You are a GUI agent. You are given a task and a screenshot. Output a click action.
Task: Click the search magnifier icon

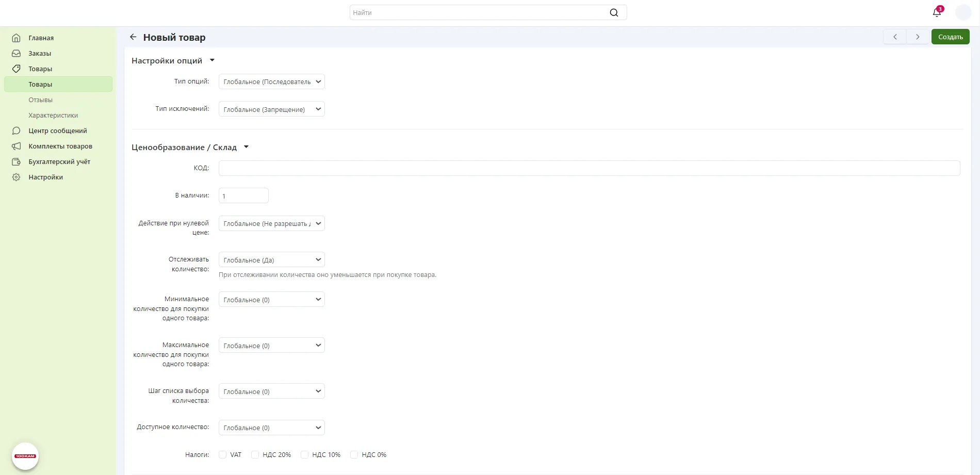pos(614,13)
